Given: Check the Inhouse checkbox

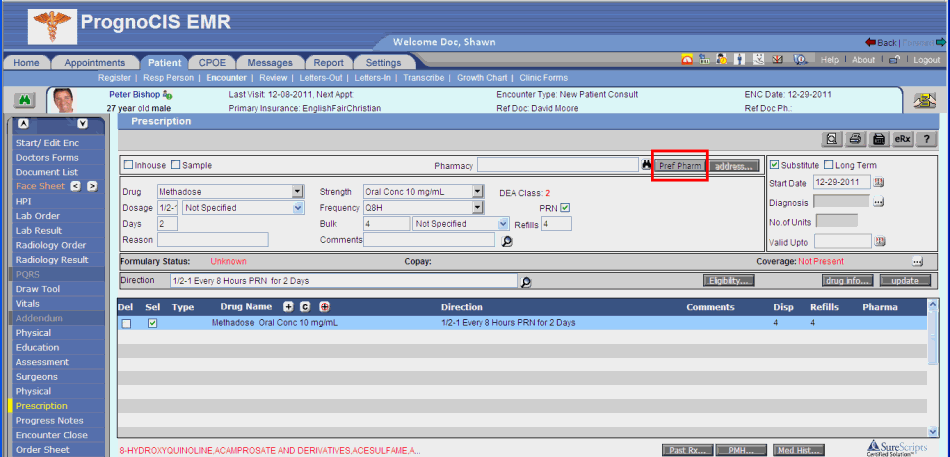Looking at the screenshot, I should pyautogui.click(x=128, y=165).
